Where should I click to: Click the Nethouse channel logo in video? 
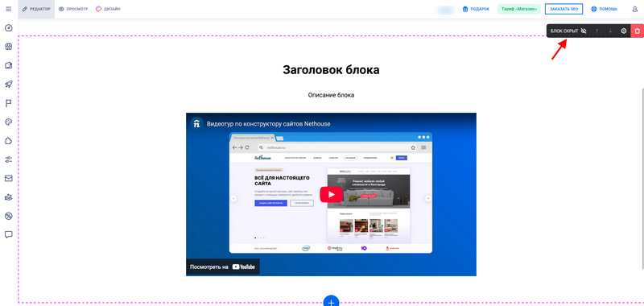(x=197, y=124)
